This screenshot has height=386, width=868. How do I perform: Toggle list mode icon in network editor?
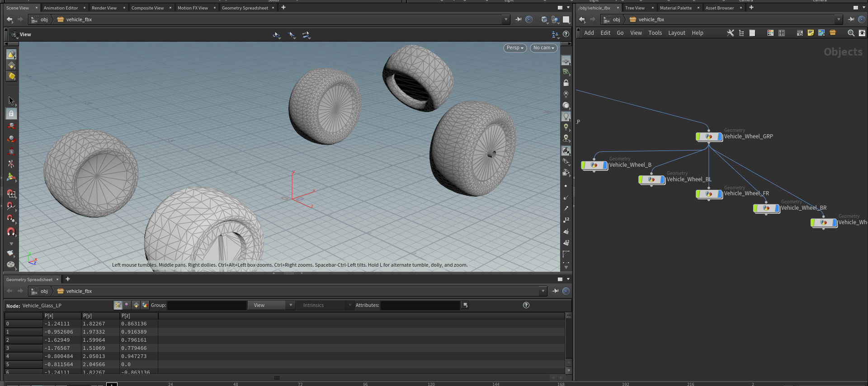[x=752, y=33]
